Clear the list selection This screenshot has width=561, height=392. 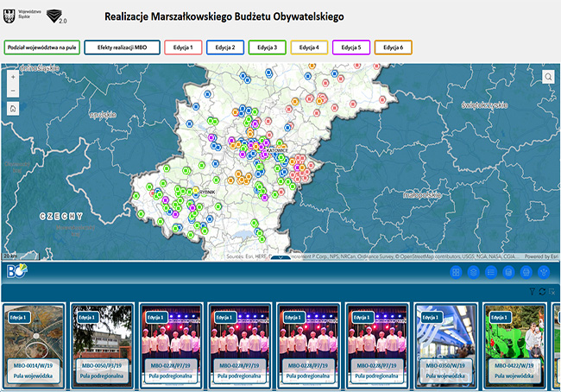[552, 292]
